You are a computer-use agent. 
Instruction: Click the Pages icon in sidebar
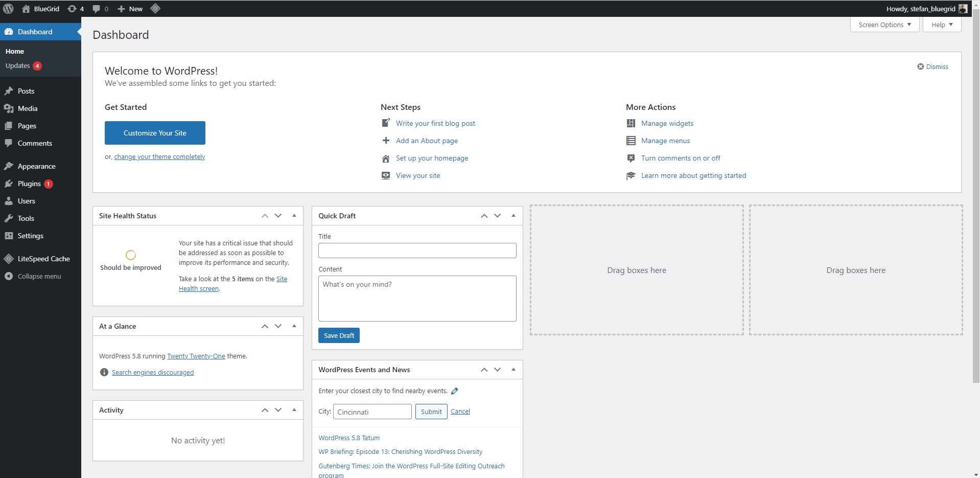click(x=9, y=126)
